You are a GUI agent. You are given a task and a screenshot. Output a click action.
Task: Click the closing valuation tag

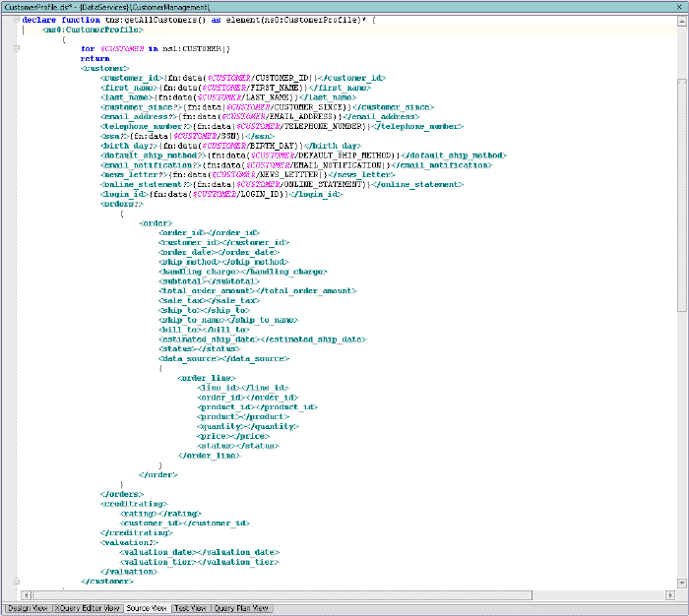pos(129,571)
